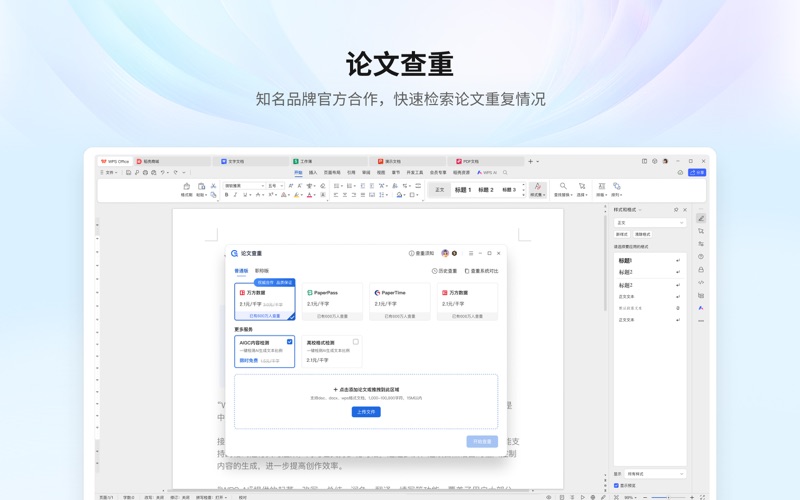Screen dimensions: 800x500
Task: Click the align center icon in ribbon
Action: click(345, 195)
